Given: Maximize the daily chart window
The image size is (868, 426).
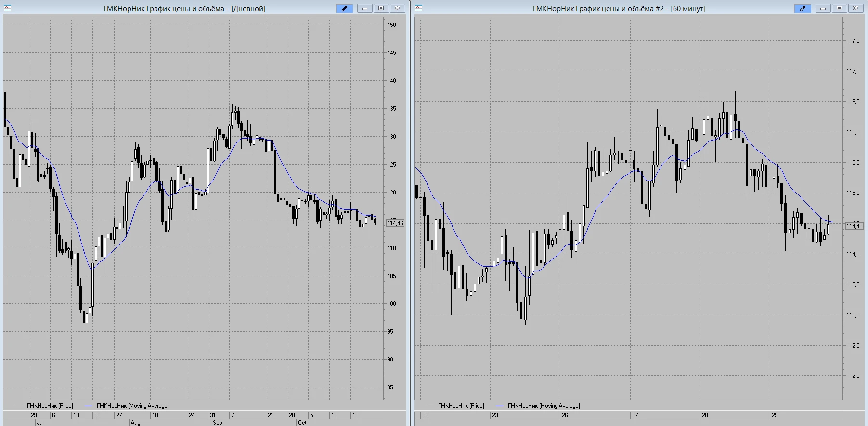Looking at the screenshot, I should coord(381,8).
